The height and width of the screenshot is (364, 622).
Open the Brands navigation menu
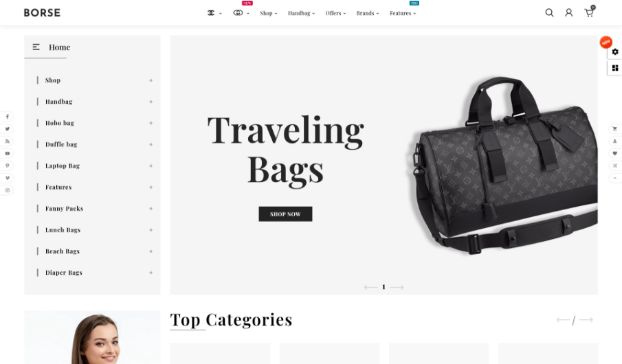367,13
